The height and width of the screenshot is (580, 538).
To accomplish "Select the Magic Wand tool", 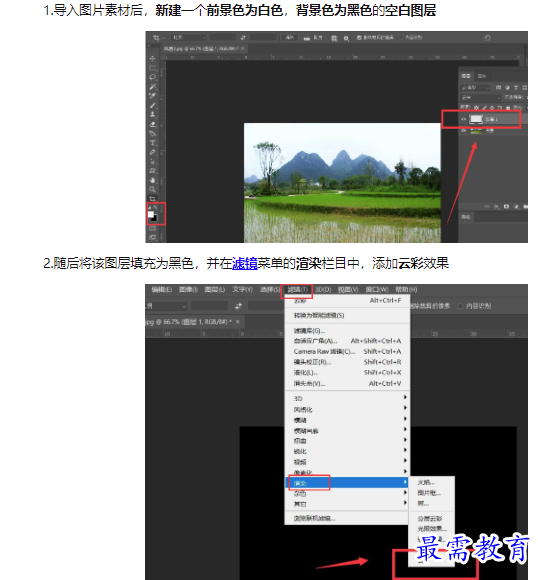I will pyautogui.click(x=152, y=87).
